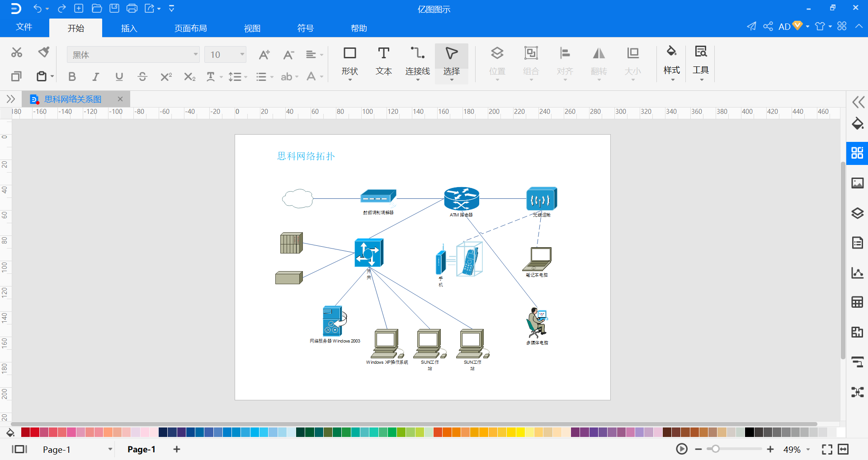This screenshot has width=868, height=460.
Task: Click the zoom in plus button
Action: coord(770,449)
